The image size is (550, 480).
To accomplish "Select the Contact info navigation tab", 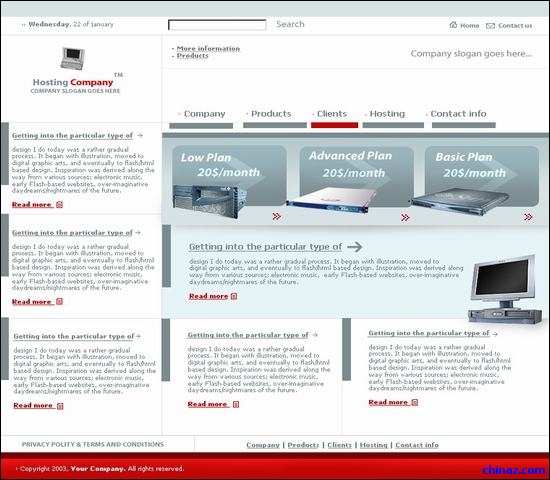I will (458, 114).
